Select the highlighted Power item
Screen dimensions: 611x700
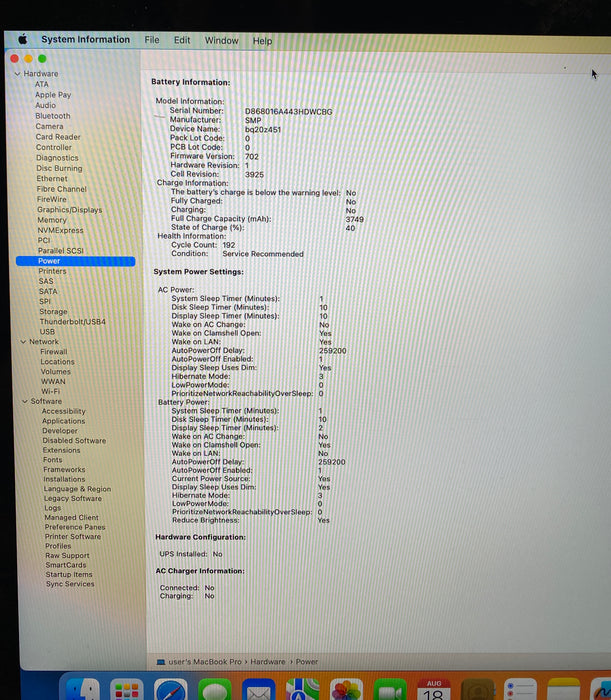tap(75, 261)
